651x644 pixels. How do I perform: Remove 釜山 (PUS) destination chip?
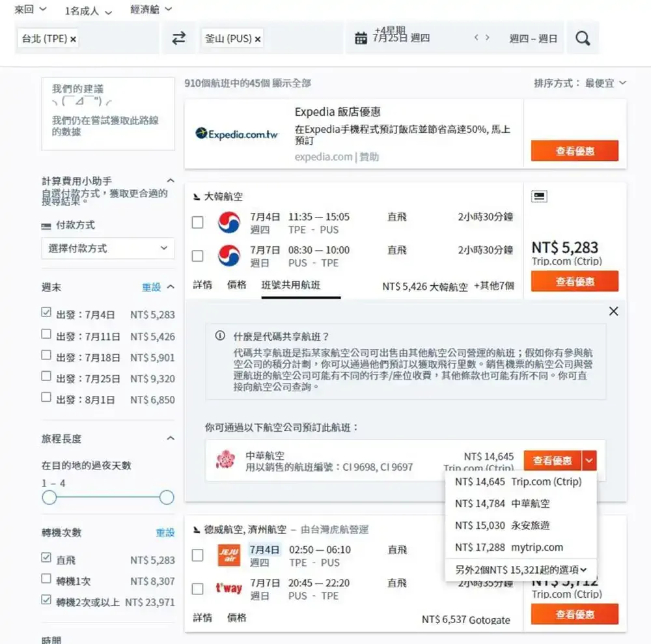click(258, 39)
